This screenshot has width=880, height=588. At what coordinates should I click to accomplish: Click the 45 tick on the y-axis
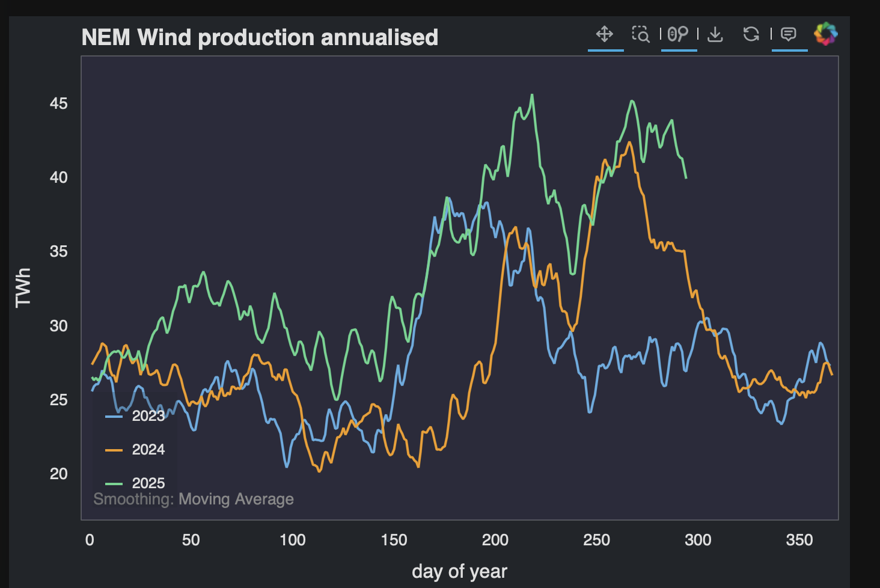(x=59, y=103)
